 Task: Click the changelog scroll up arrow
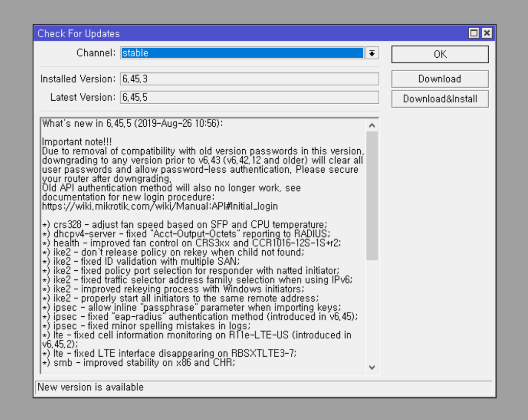pos(372,126)
